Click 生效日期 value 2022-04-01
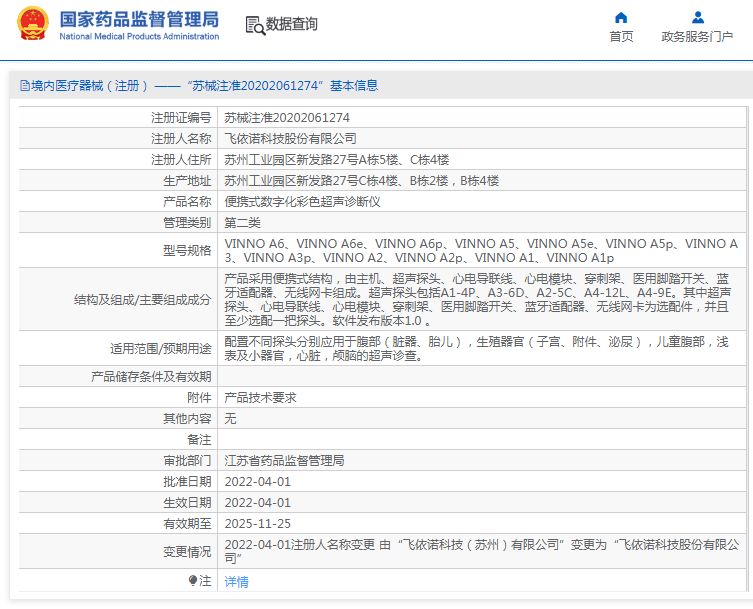Image resolution: width=753 pixels, height=609 pixels. coord(257,503)
